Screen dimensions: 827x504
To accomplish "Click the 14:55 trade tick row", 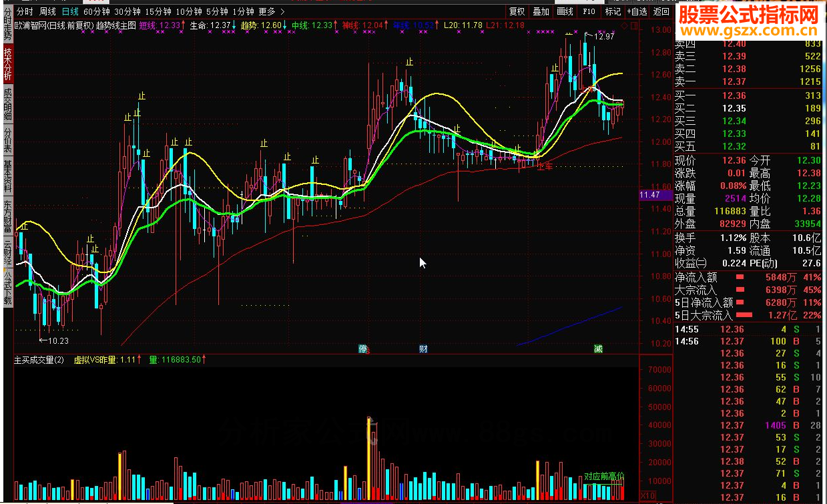I will (748, 329).
